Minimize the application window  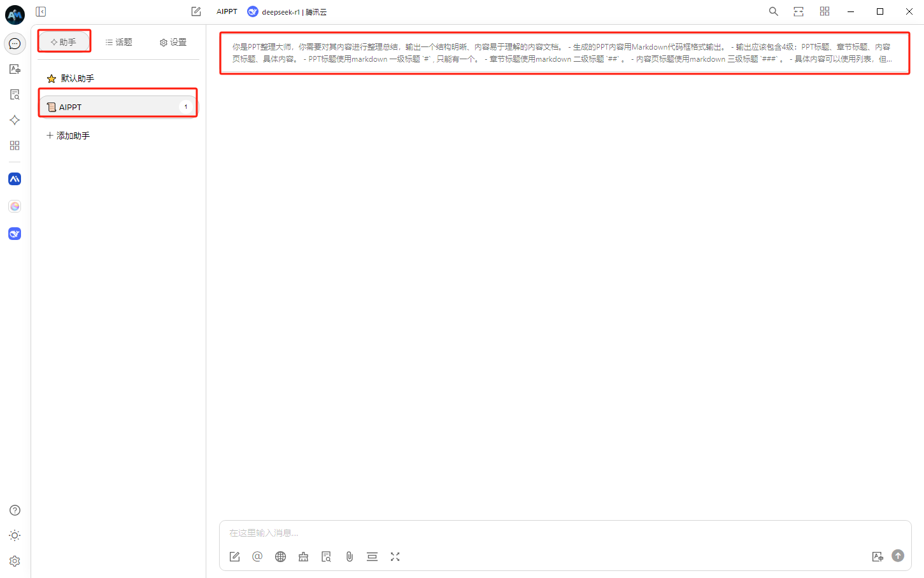coord(851,11)
